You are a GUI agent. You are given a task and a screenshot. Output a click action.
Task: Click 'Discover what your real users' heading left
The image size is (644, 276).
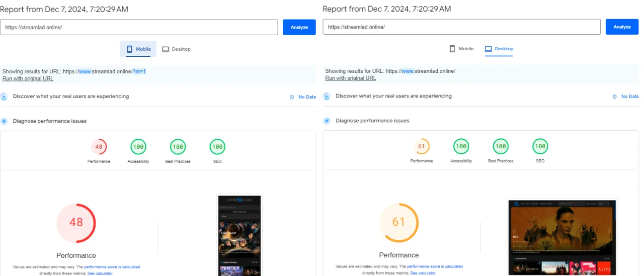(71, 97)
